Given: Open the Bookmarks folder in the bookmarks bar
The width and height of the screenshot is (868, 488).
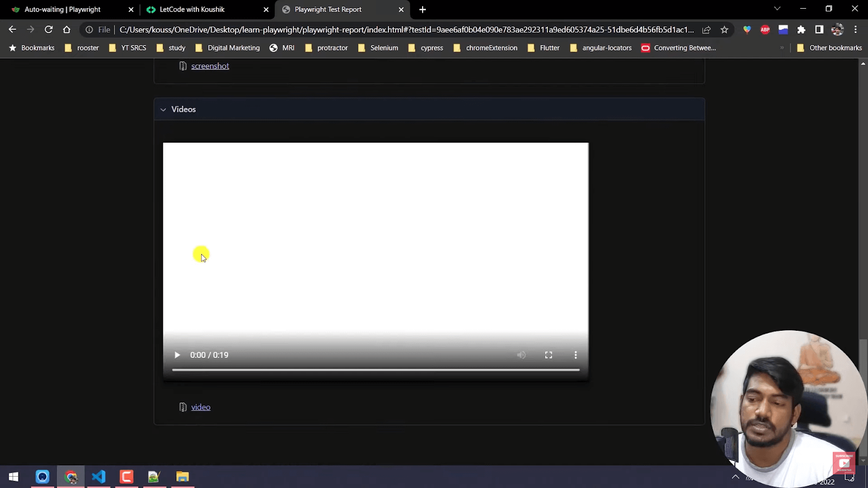Looking at the screenshot, I should [32, 48].
